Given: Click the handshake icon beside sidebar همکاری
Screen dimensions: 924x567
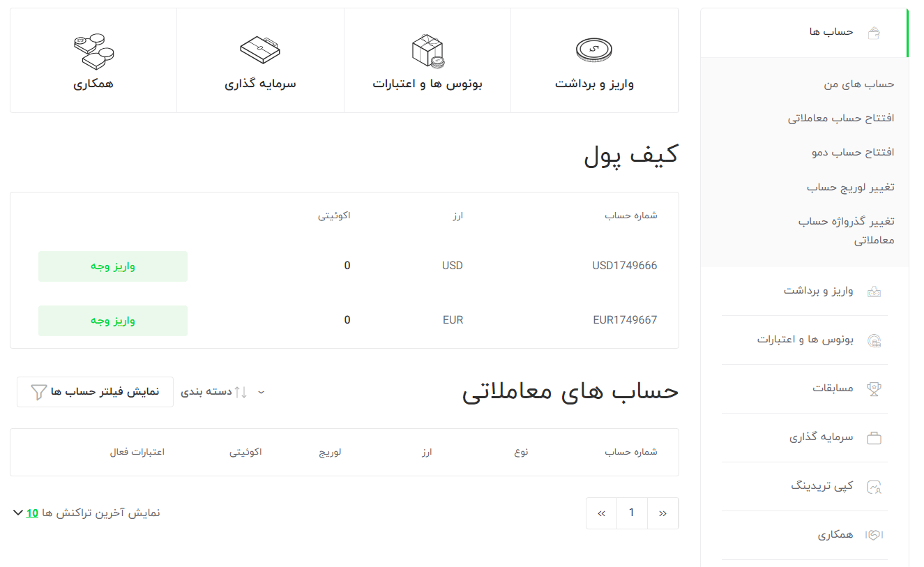Looking at the screenshot, I should 874,535.
